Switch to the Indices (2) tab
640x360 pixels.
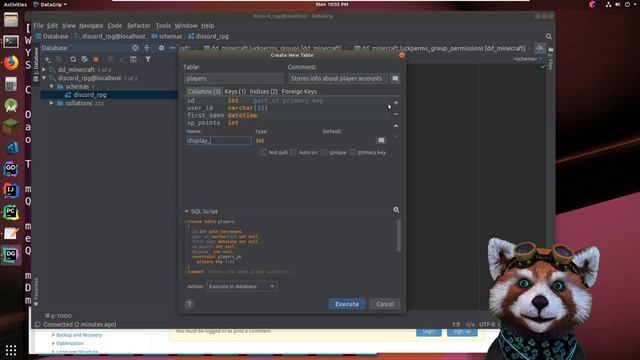pos(264,91)
